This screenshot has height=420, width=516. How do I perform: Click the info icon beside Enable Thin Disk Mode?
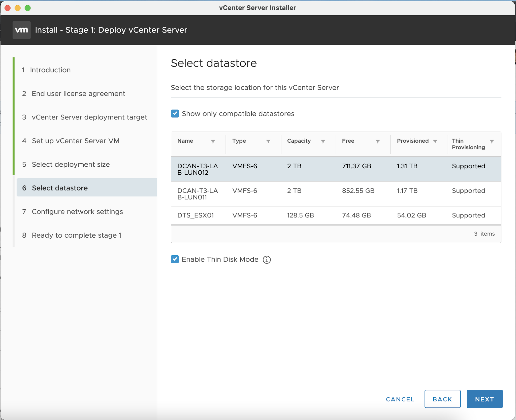(267, 260)
